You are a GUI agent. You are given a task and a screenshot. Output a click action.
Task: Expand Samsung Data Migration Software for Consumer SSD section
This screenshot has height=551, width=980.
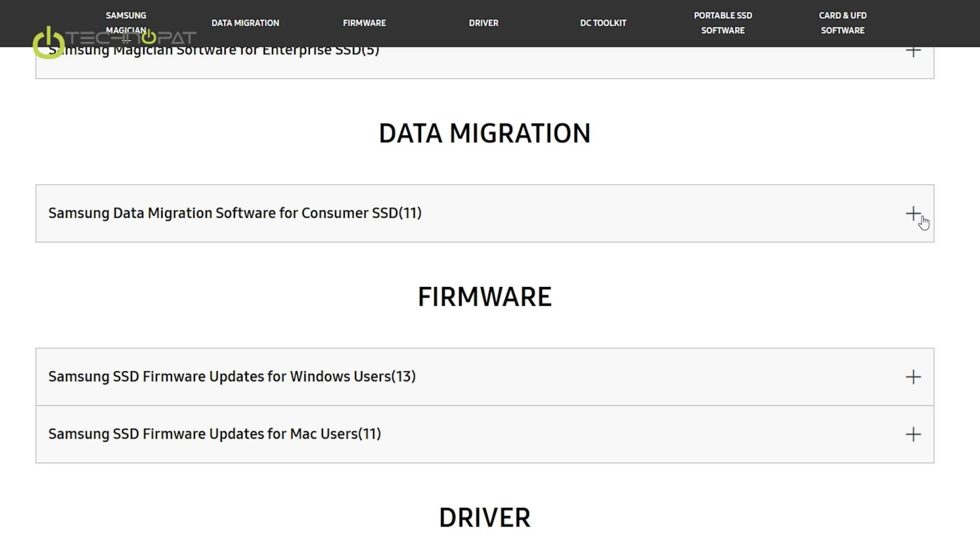[914, 213]
